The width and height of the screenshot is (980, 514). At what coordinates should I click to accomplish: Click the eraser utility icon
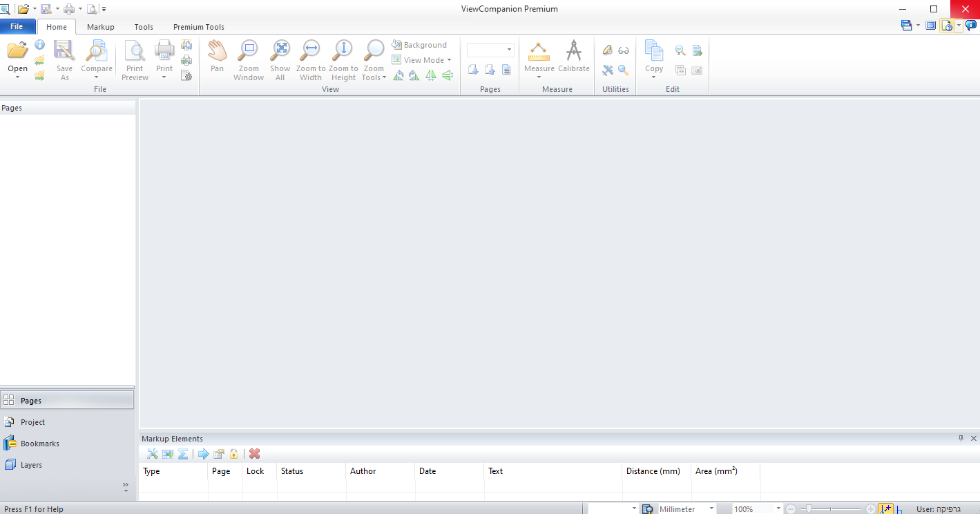608,50
